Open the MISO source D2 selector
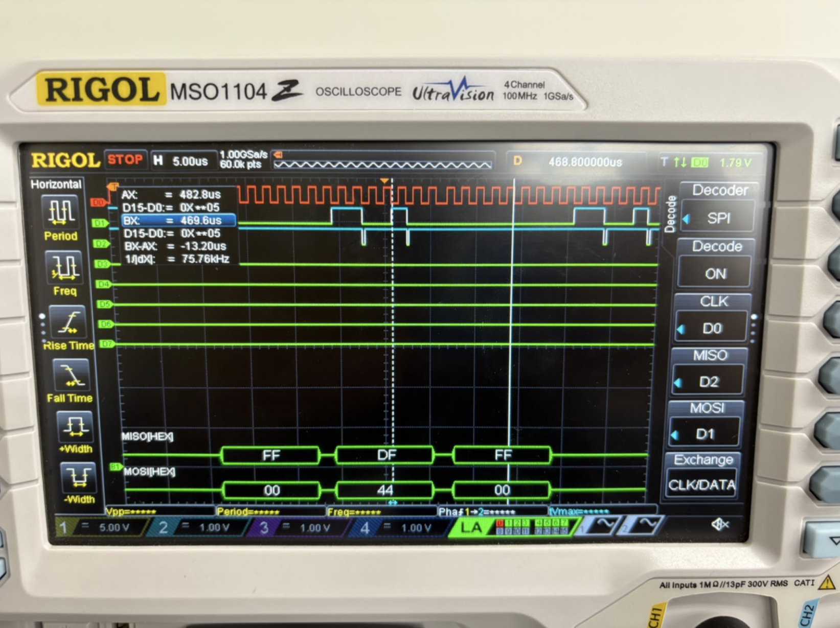The height and width of the screenshot is (628, 840). click(x=709, y=381)
